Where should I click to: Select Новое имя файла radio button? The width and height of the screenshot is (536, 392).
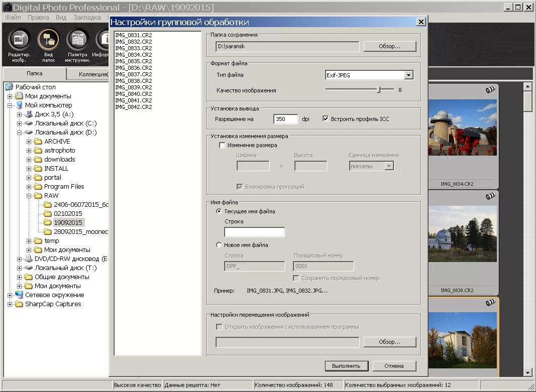pyautogui.click(x=219, y=245)
